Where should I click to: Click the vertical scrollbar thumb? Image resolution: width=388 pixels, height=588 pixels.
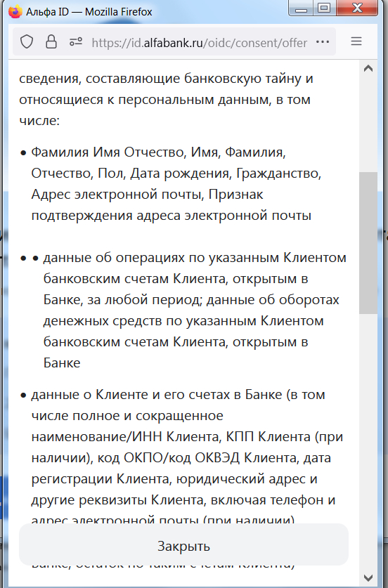pyautogui.click(x=368, y=243)
